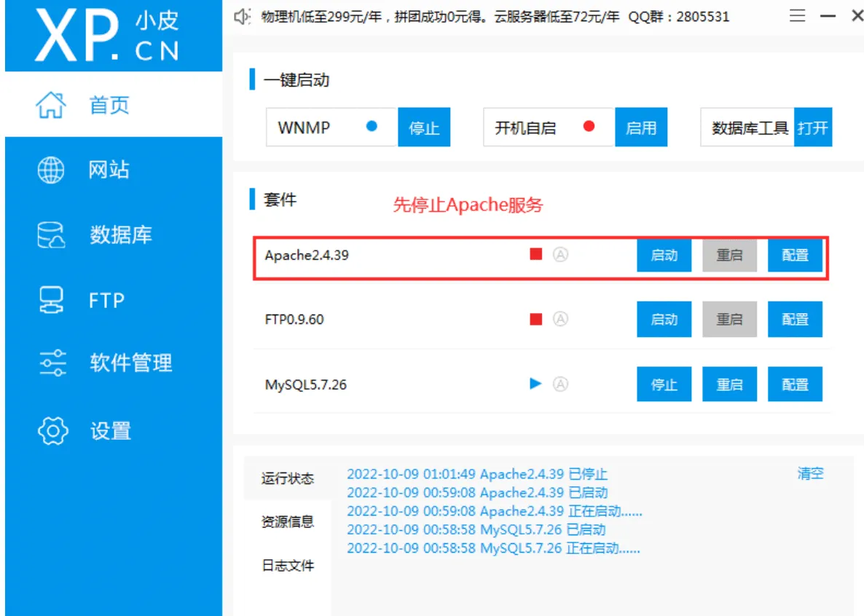The height and width of the screenshot is (616, 864).
Task: Open 数据库工具 with 打开 button
Action: (813, 127)
